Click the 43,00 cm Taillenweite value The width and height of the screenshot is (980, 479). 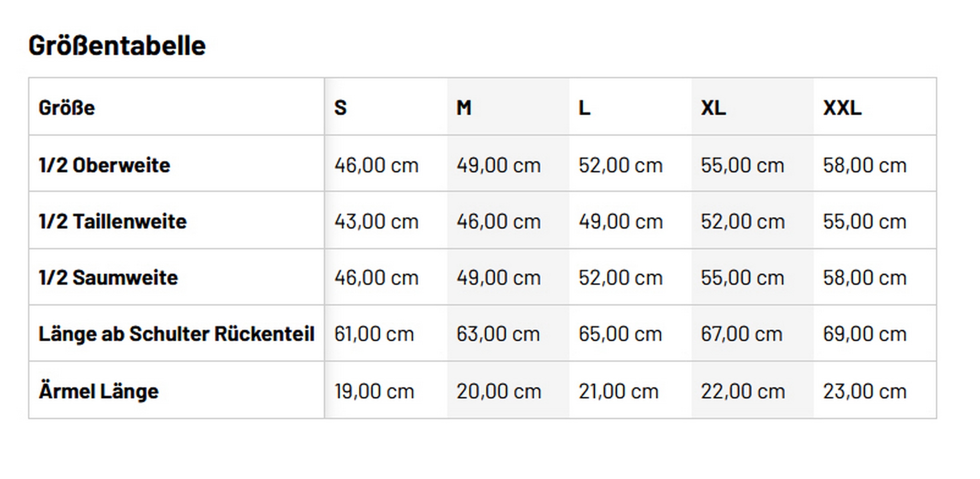(x=376, y=222)
